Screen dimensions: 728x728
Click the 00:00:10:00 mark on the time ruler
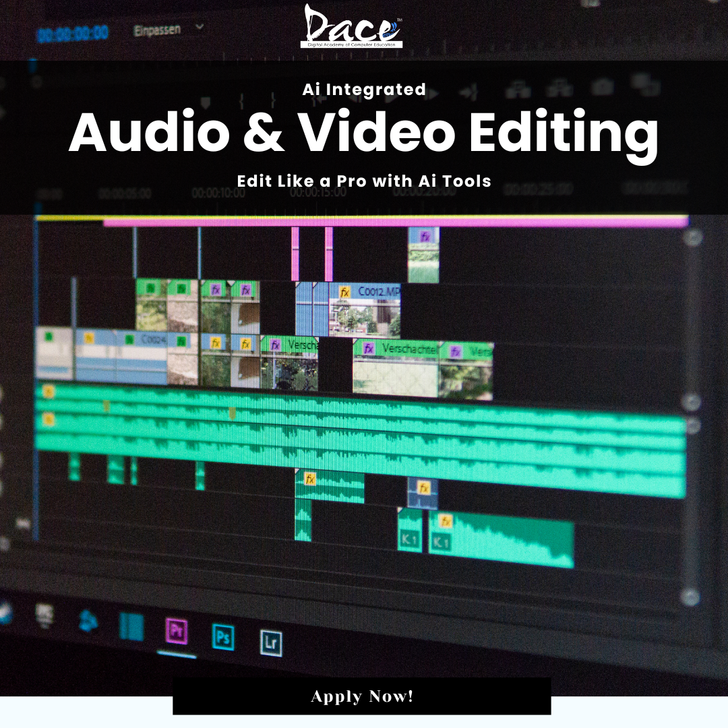coord(218,193)
